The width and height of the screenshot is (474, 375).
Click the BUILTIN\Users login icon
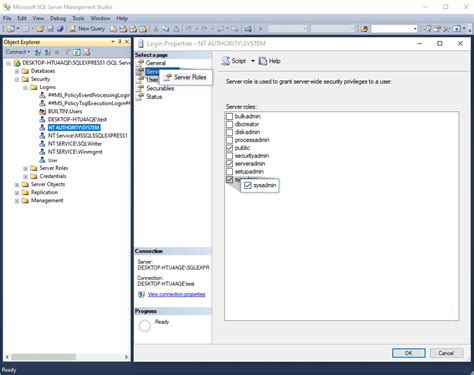42,111
